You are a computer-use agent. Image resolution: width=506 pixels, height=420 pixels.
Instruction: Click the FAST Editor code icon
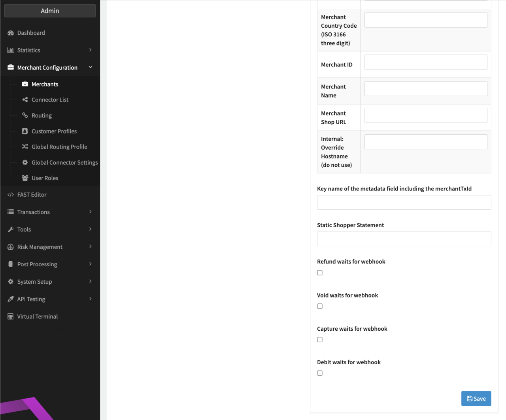(x=11, y=195)
